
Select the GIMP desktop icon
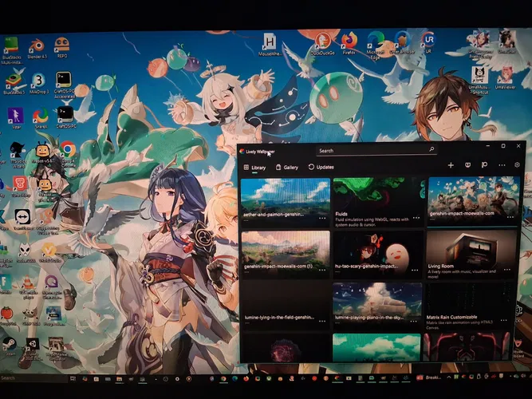(30, 317)
